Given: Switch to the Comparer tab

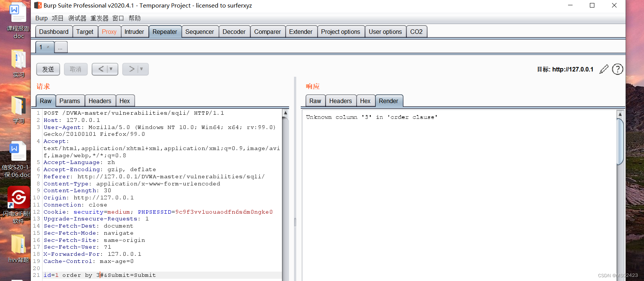Looking at the screenshot, I should (x=267, y=32).
